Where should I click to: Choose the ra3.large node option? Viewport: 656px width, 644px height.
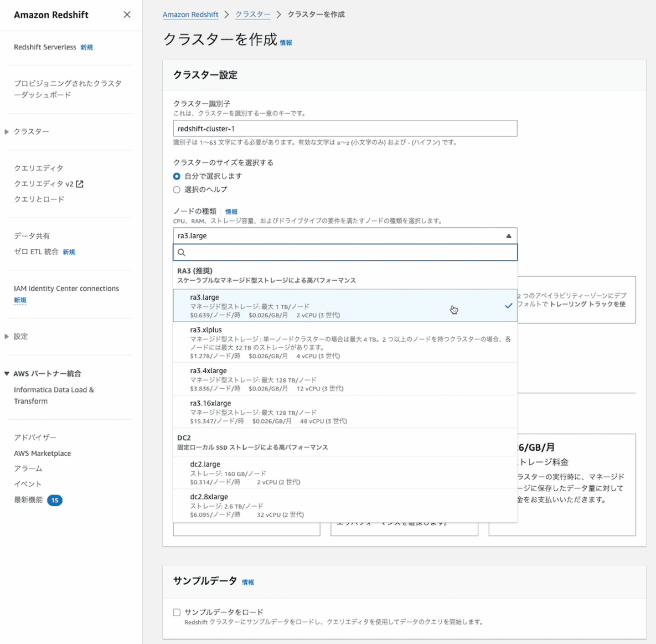pyautogui.click(x=345, y=306)
